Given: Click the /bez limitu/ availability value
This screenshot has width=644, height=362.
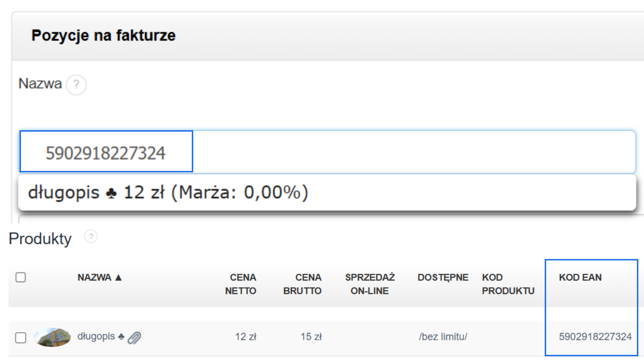Looking at the screenshot, I should point(443,337).
